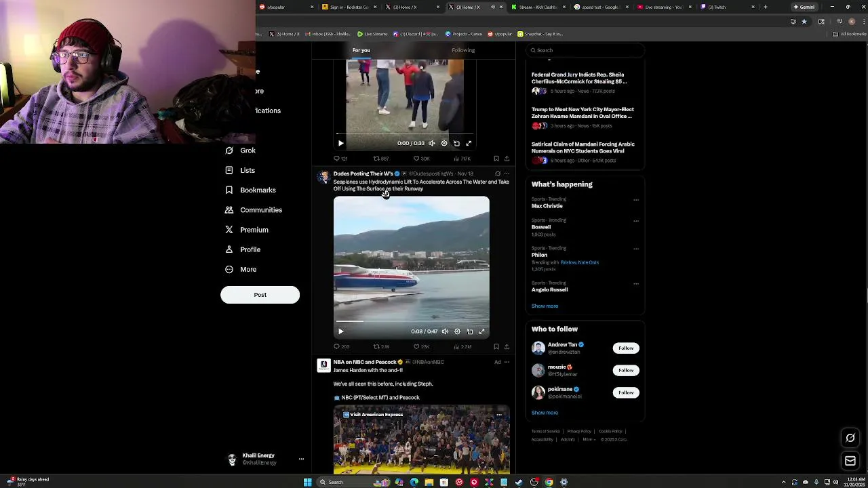This screenshot has height=488, width=868.
Task: Open the Windows Start menu
Action: click(x=307, y=482)
